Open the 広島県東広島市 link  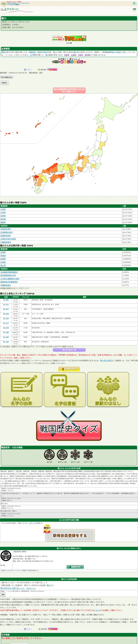pyautogui.click(x=7, y=232)
